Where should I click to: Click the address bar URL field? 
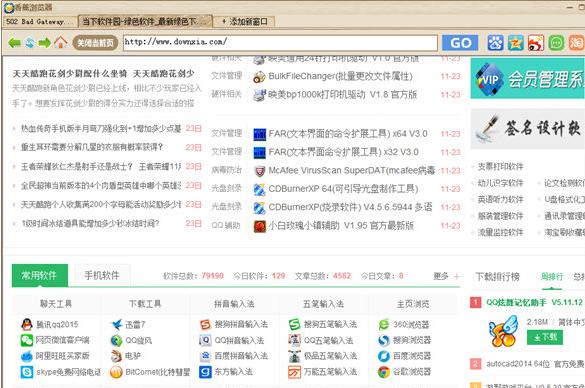tap(280, 43)
